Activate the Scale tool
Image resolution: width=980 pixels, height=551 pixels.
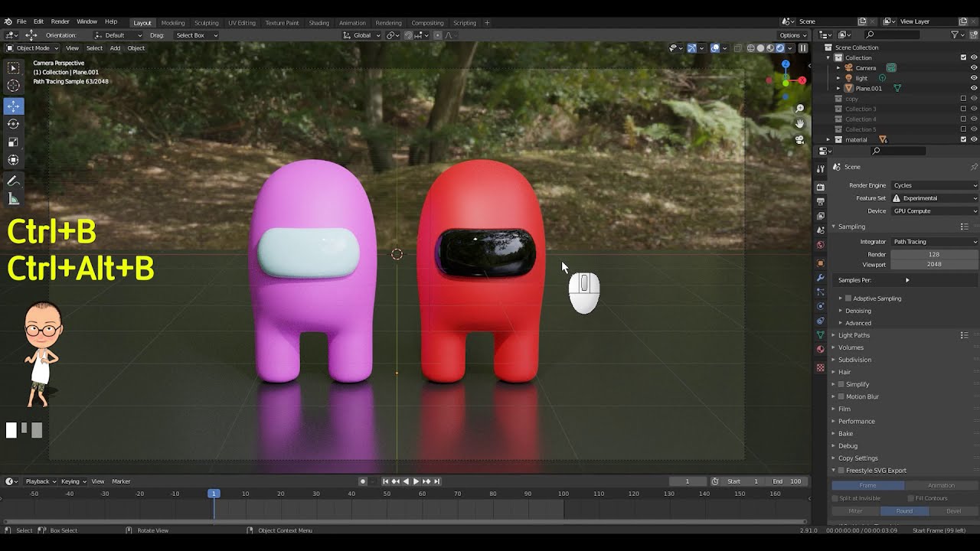(14, 142)
